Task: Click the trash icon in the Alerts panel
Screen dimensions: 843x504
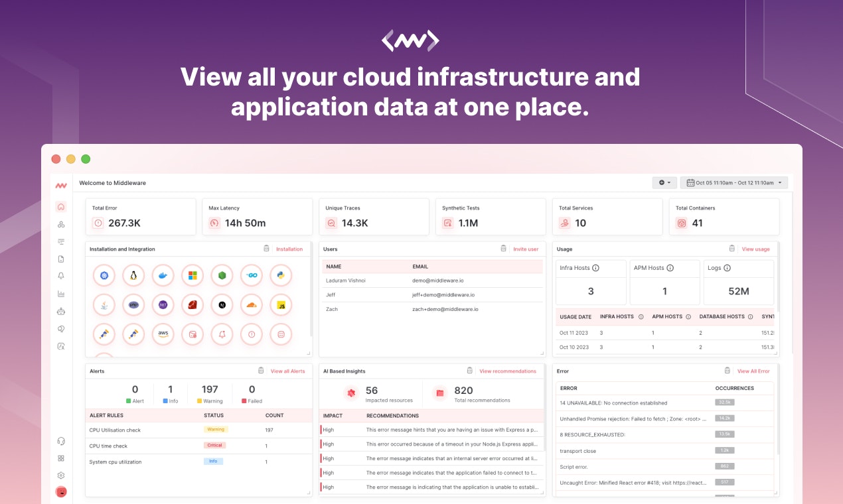Action: 261,371
